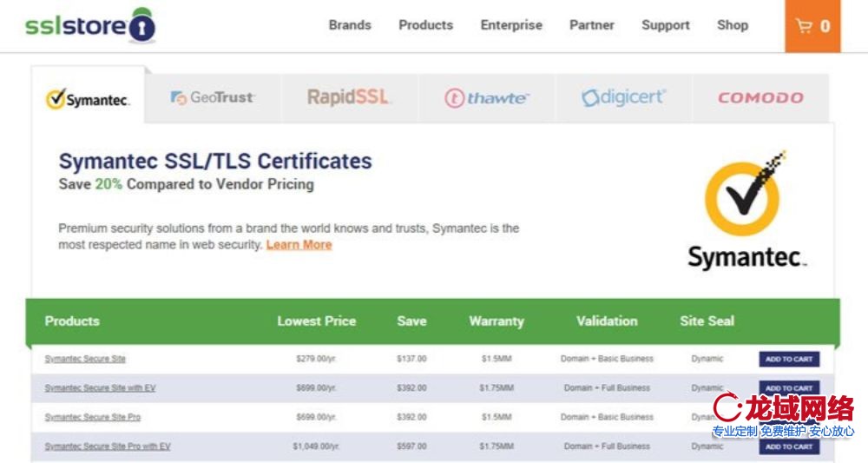Open the Brands menu
Viewport: 868px width, 463px height.
[350, 25]
